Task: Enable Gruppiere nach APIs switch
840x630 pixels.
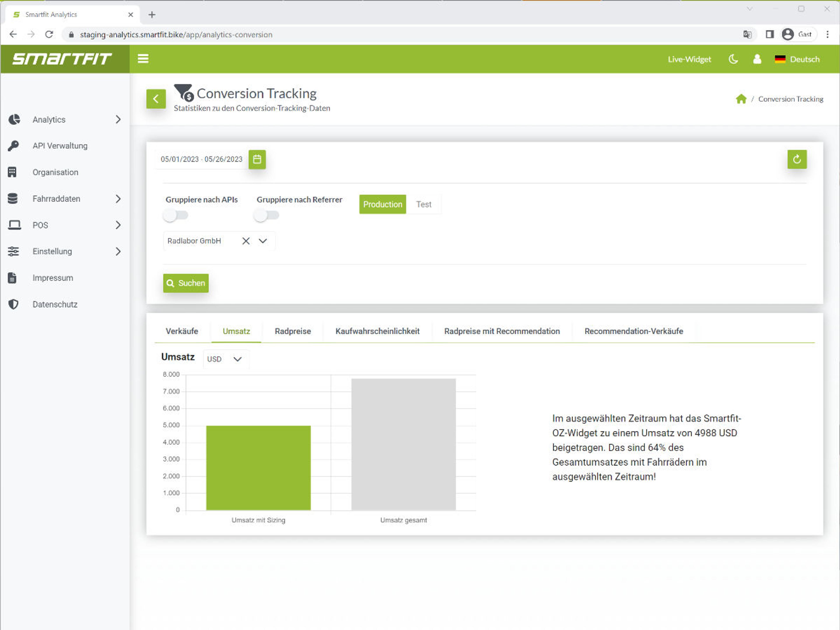Action: pos(175,215)
